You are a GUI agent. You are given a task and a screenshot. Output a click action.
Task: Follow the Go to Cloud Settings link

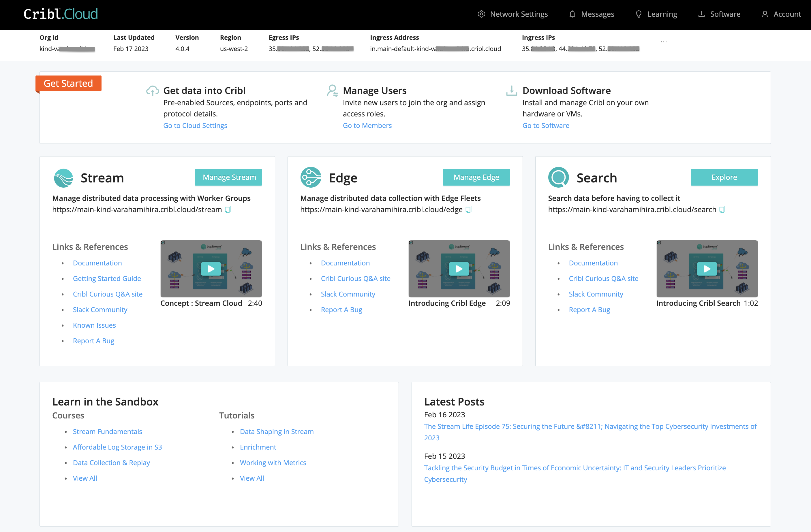pyautogui.click(x=195, y=125)
